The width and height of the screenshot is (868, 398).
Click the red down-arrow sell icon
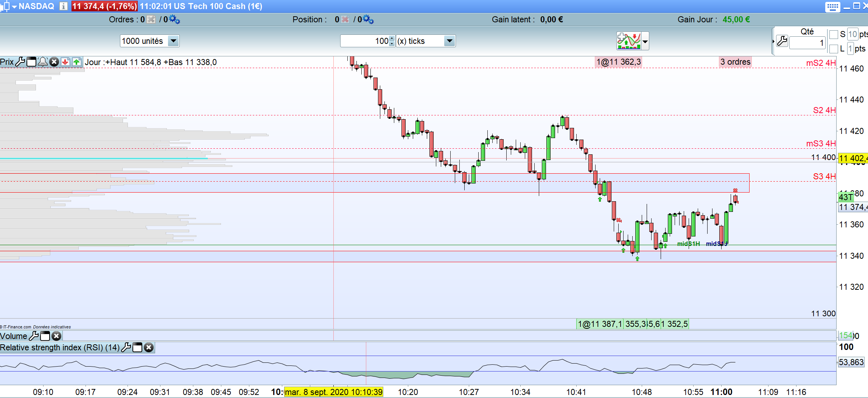coord(65,62)
